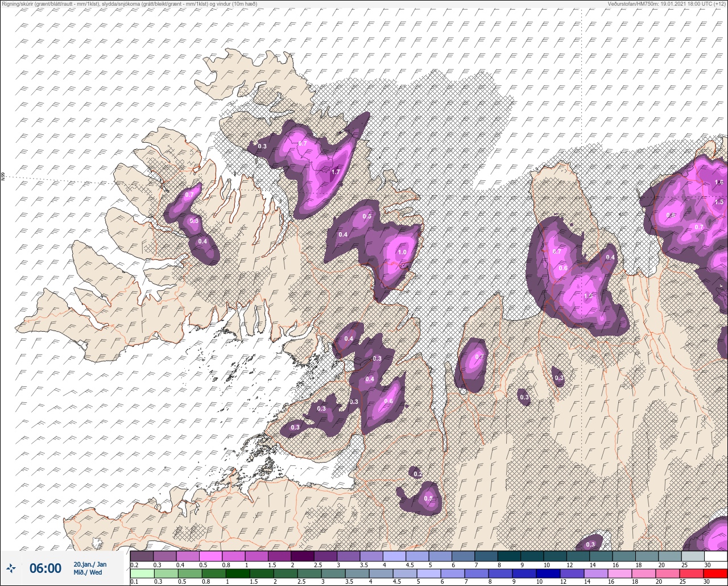Pick the violet rain swatch labelled 14
The image size is (728, 586).
[x=595, y=573]
